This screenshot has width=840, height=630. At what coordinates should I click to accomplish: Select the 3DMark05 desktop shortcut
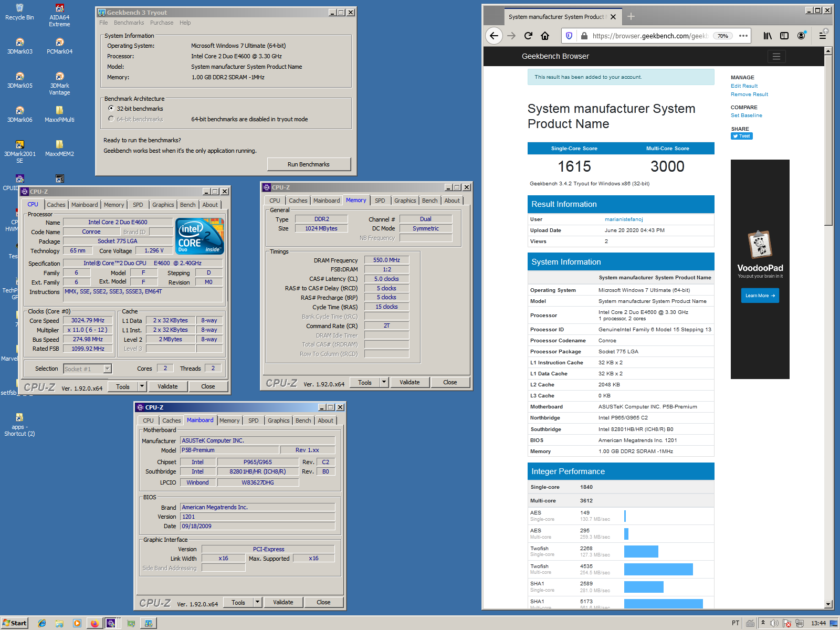19,80
